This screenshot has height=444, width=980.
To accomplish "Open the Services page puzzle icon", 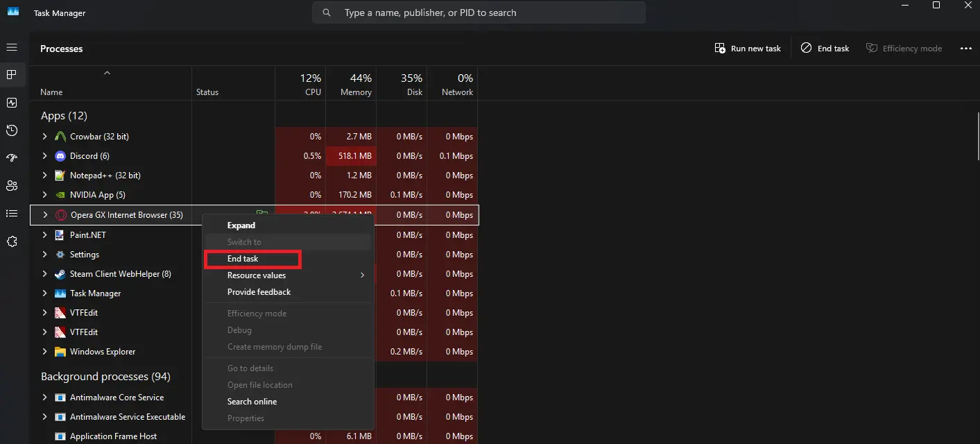I will [12, 241].
